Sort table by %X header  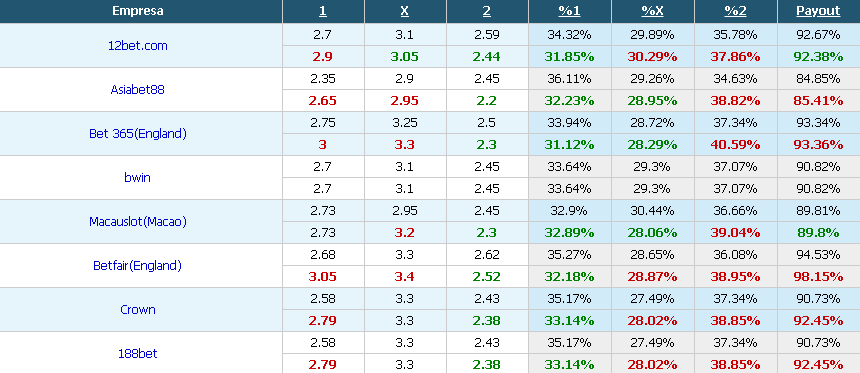[x=652, y=11]
